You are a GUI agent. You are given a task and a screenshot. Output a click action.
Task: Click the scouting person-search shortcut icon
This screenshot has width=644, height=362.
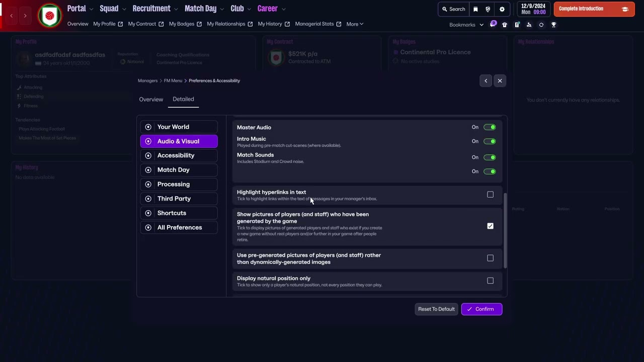click(x=529, y=25)
